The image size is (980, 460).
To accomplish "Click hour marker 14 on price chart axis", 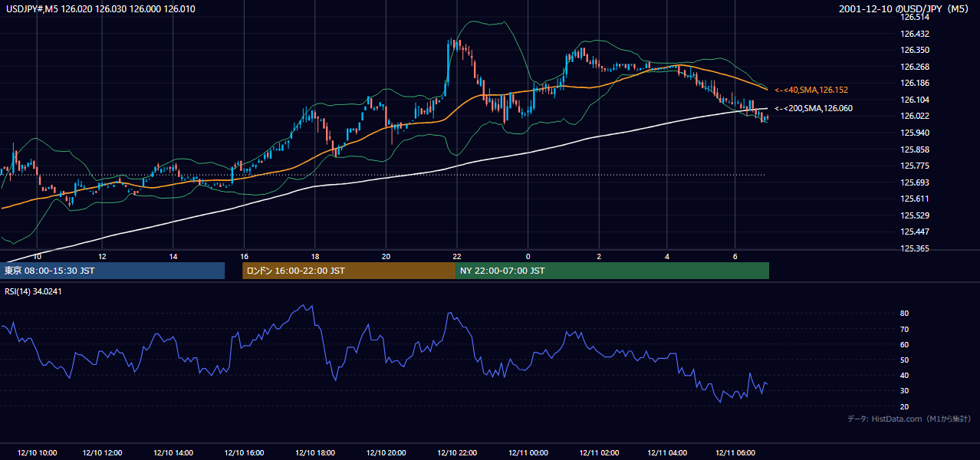I will tap(173, 256).
